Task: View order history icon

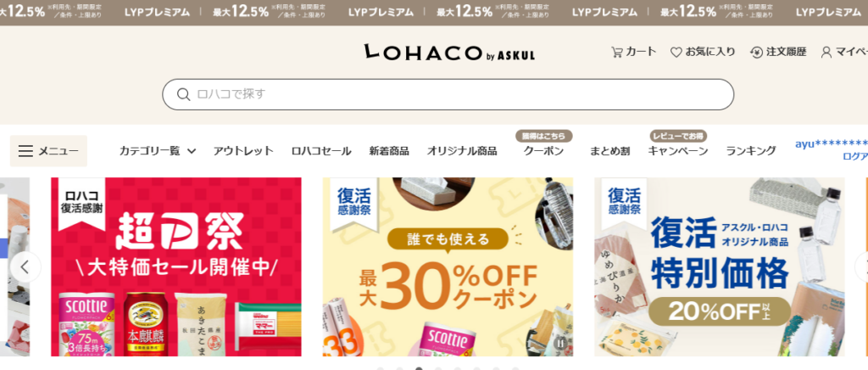Action: click(x=756, y=52)
